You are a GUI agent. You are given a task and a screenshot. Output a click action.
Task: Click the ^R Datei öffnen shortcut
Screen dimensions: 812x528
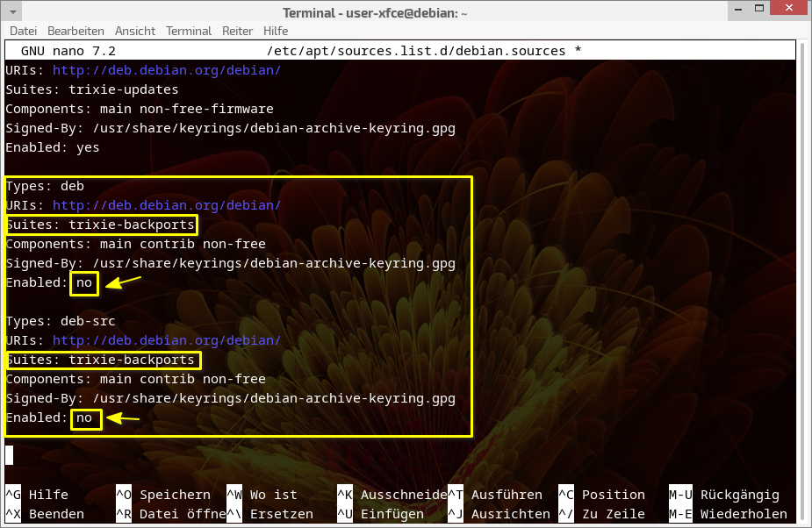(x=171, y=514)
